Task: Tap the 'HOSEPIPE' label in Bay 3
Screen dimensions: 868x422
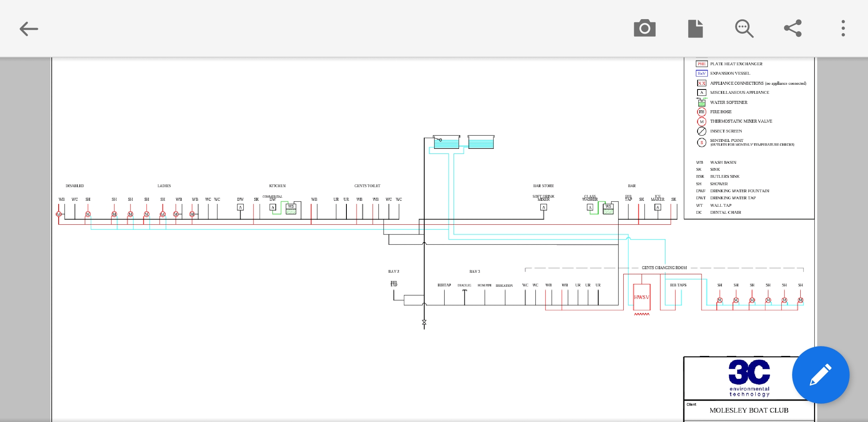Action: pos(485,285)
